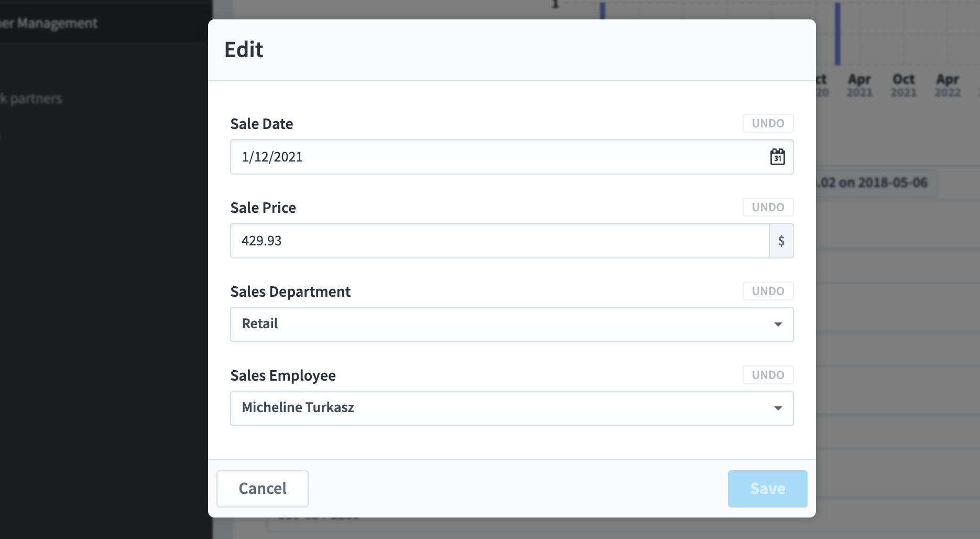Click the Sales Employee label
The width and height of the screenshot is (980, 539).
click(283, 376)
